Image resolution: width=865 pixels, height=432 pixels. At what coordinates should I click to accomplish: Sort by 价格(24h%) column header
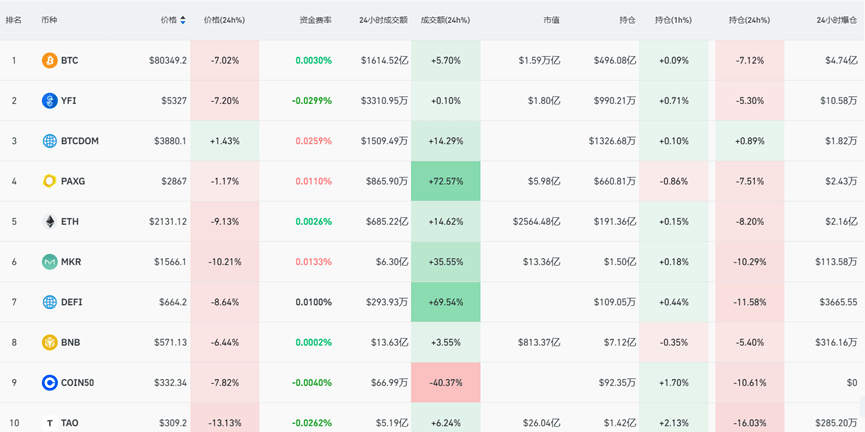point(224,20)
